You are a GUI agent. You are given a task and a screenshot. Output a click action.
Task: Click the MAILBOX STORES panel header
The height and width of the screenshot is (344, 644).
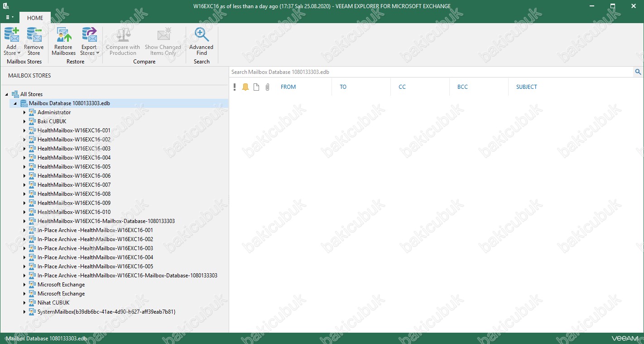(29, 76)
